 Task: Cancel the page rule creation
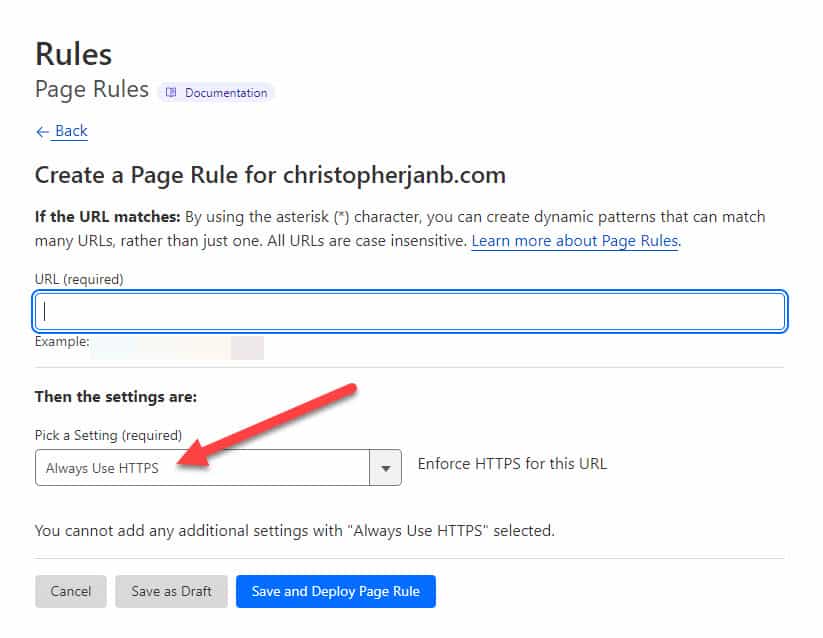click(71, 591)
